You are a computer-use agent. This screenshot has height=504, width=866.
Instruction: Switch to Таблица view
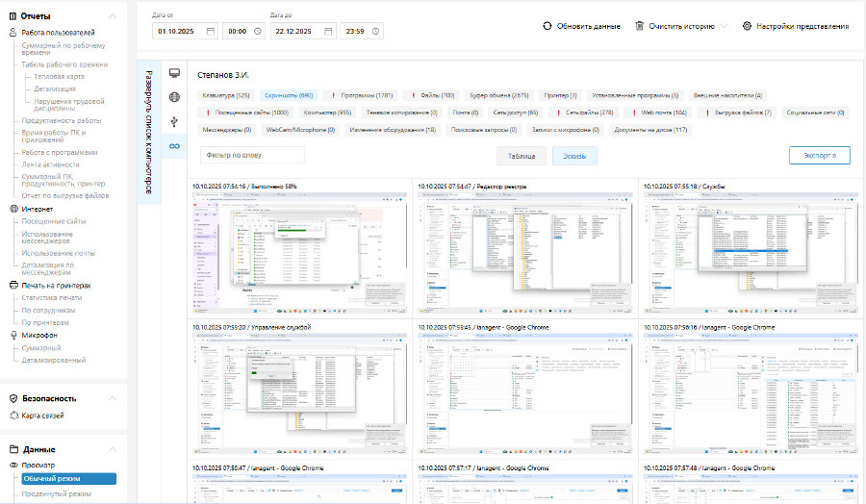pyautogui.click(x=522, y=155)
